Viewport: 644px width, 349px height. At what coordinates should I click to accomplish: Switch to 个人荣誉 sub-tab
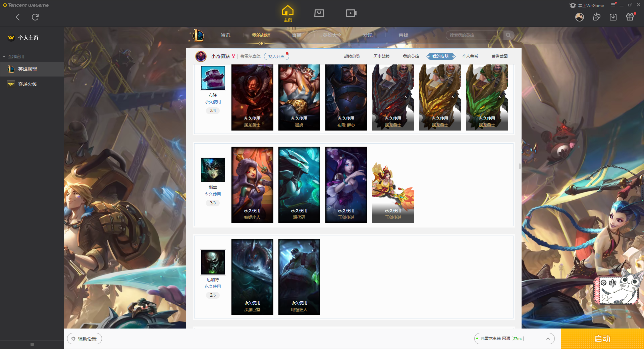pos(470,56)
